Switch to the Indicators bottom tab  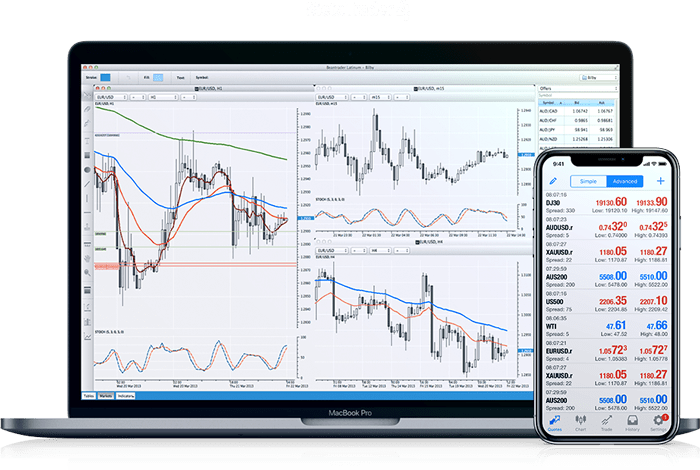[127, 397]
